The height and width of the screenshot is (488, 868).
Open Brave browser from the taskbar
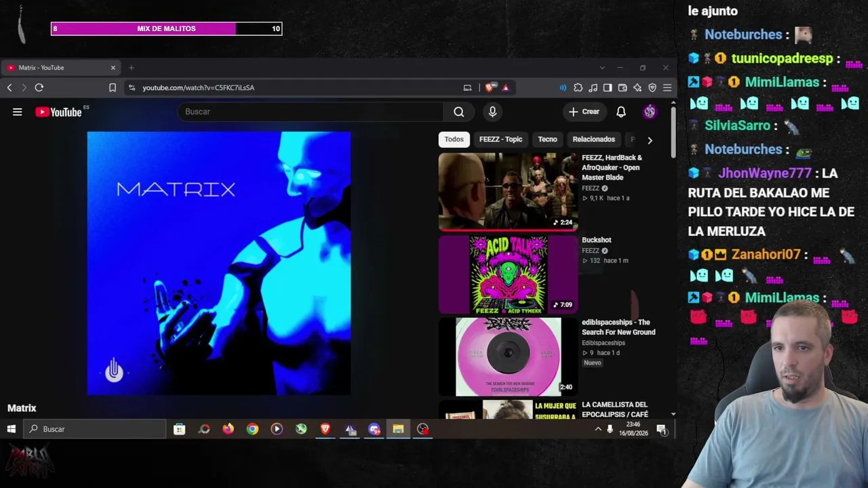click(325, 429)
